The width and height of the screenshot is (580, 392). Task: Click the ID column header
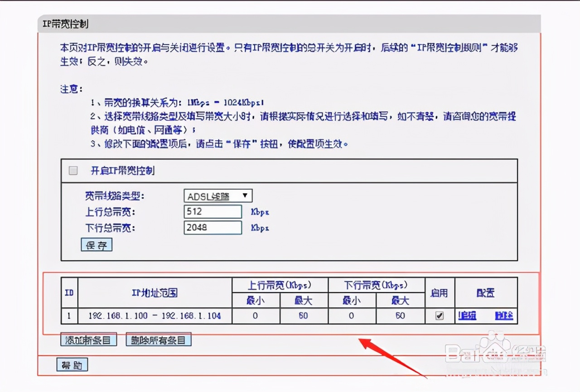point(68,293)
